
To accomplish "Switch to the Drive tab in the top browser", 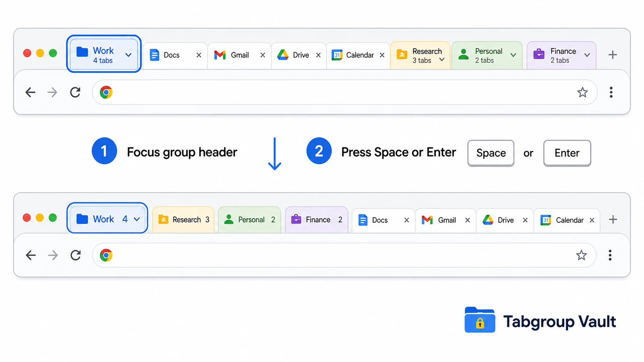I will pos(299,55).
